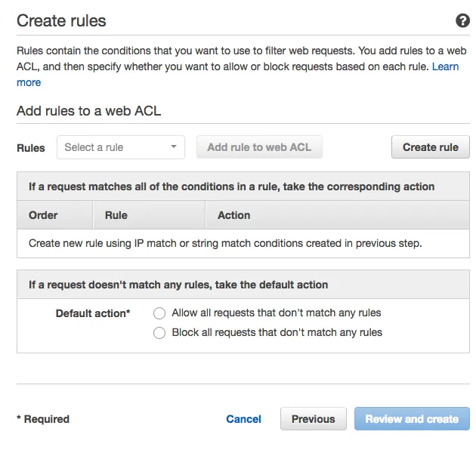476x450 pixels.
Task: Click the Rules field label
Action: coord(31,148)
